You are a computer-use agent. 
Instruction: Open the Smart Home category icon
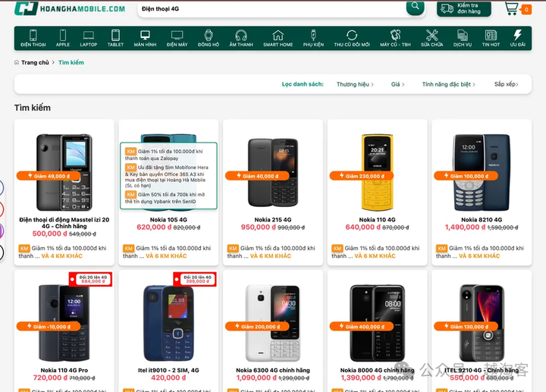click(x=278, y=38)
